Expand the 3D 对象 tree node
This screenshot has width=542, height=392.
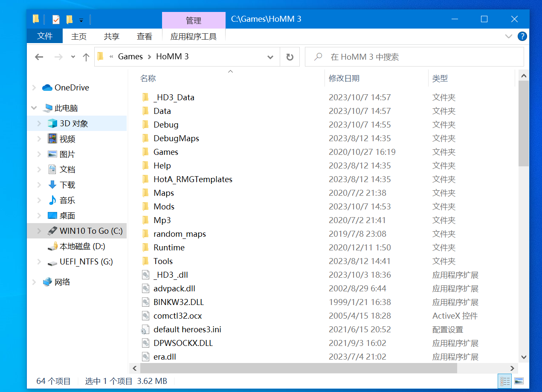[39, 124]
